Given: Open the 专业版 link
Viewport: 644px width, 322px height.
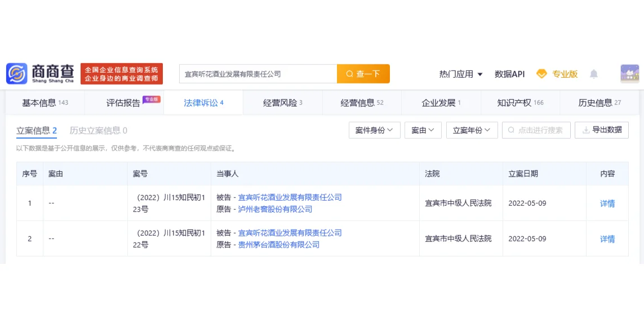Looking at the screenshot, I should click(565, 74).
